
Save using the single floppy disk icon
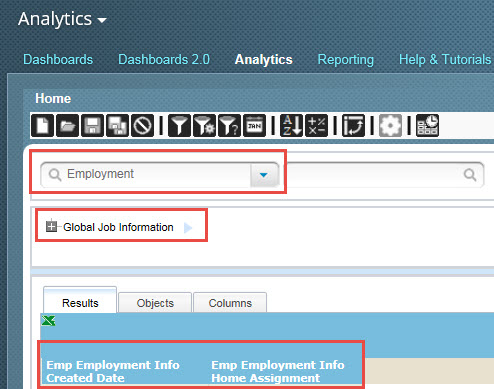tap(92, 126)
